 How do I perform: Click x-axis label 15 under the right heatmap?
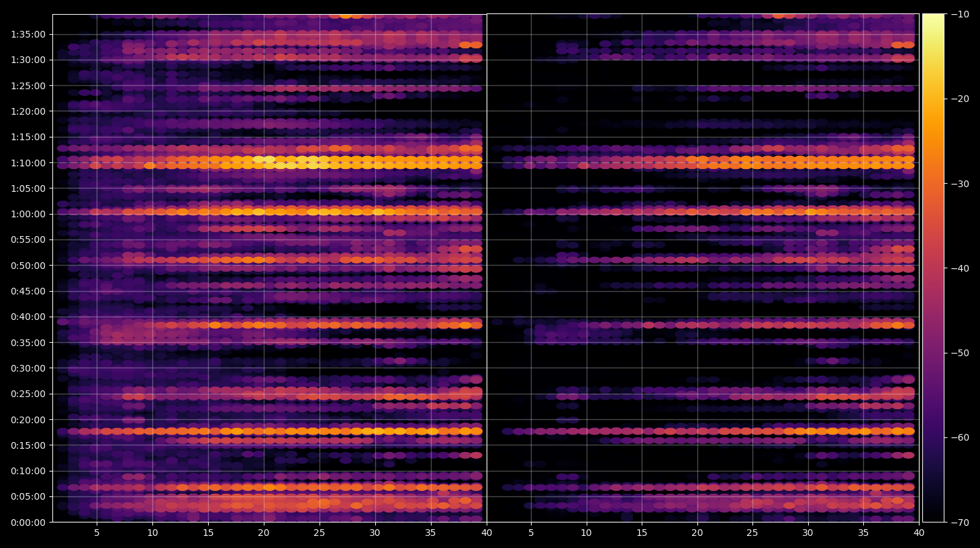point(642,533)
